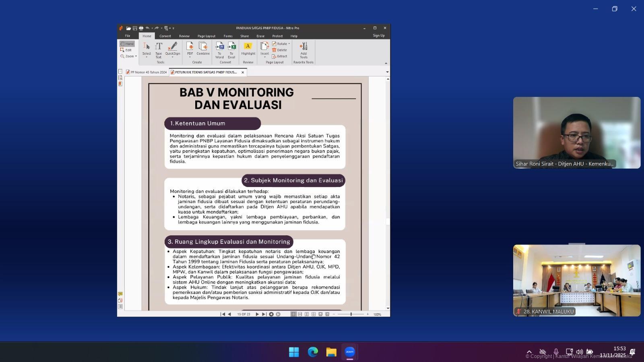
Task: Convert PDF with To Word icon
Action: coord(219,48)
